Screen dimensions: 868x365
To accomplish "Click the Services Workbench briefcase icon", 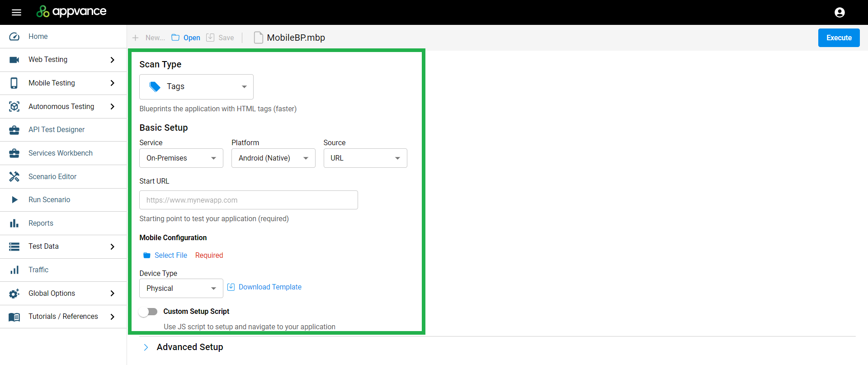I will 14,153.
